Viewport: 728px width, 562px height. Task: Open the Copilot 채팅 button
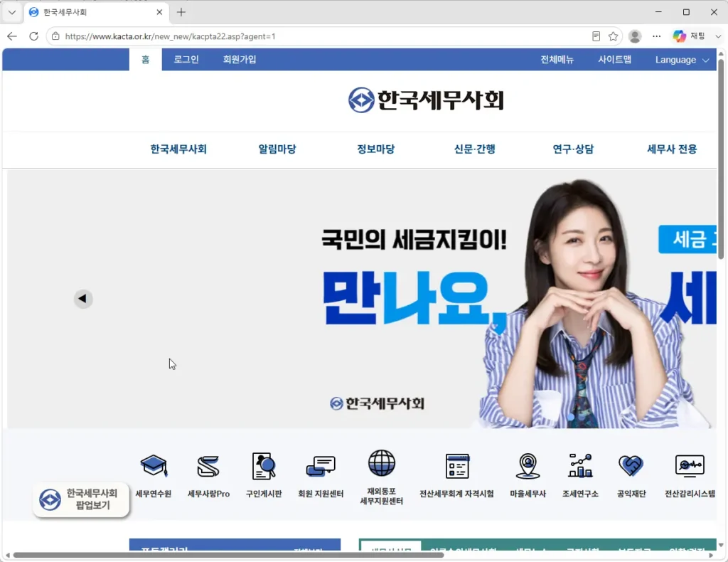pos(689,36)
